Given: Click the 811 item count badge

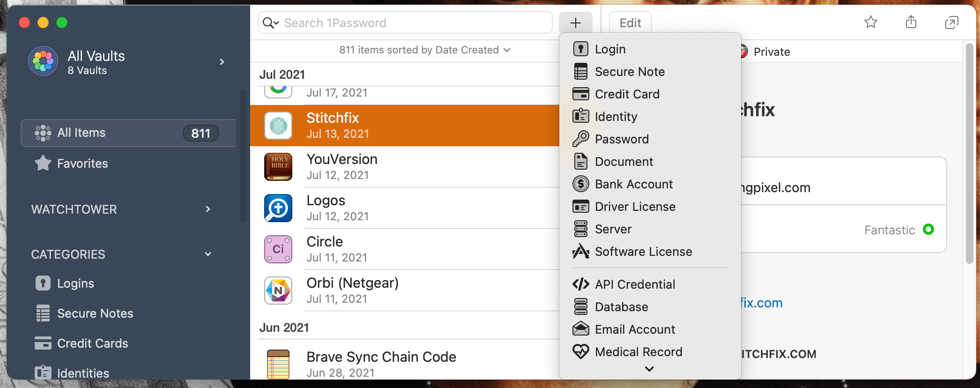Looking at the screenshot, I should pos(200,133).
